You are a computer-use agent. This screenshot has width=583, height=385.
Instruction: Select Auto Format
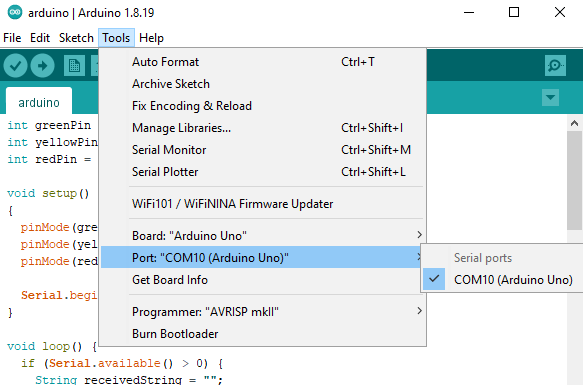[x=263, y=62]
